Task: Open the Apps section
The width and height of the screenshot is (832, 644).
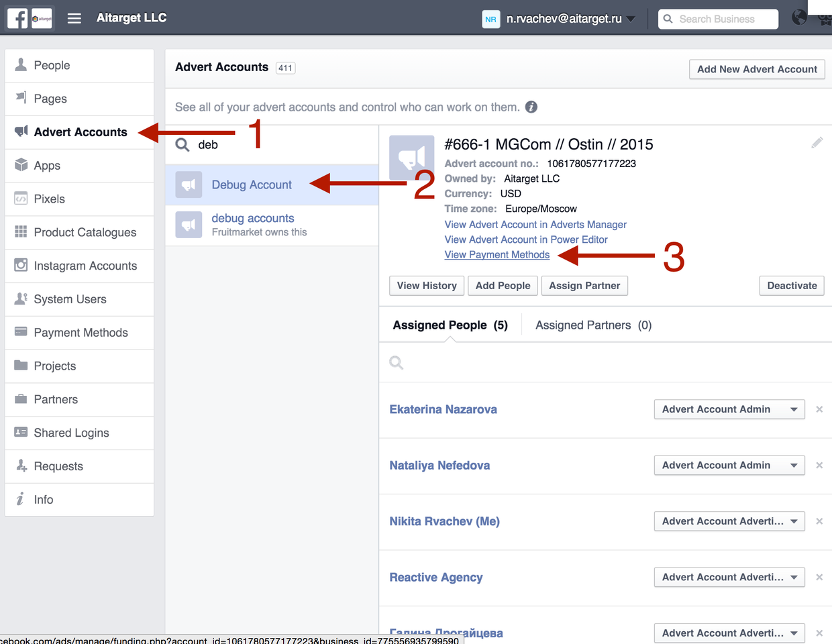Action: (x=79, y=166)
